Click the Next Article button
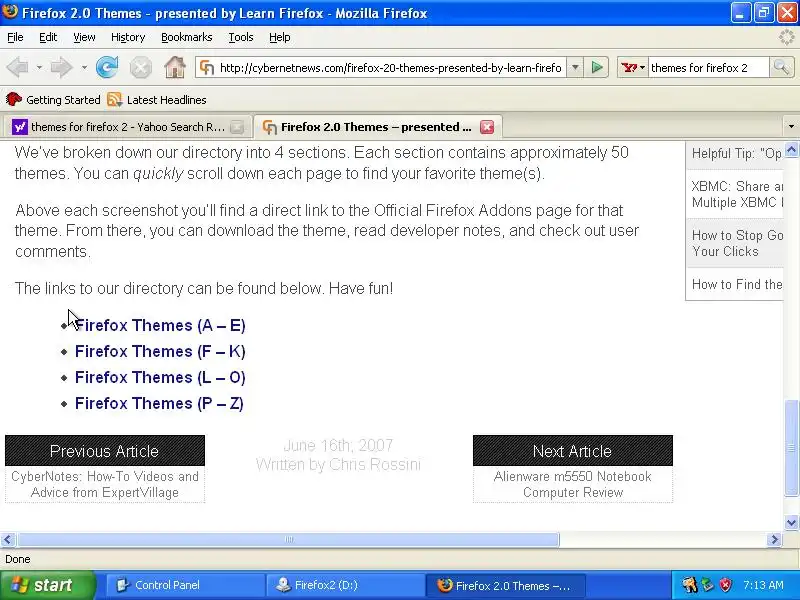This screenshot has height=600, width=800. (572, 451)
